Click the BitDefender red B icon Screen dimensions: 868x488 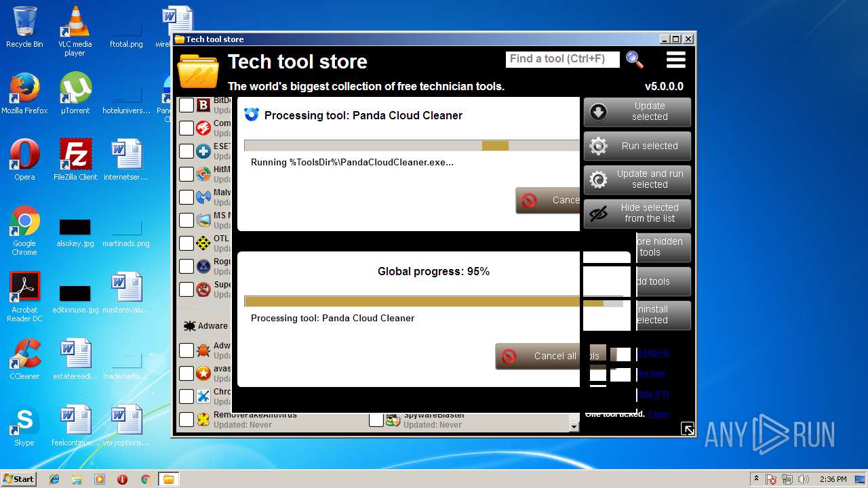[x=203, y=105]
